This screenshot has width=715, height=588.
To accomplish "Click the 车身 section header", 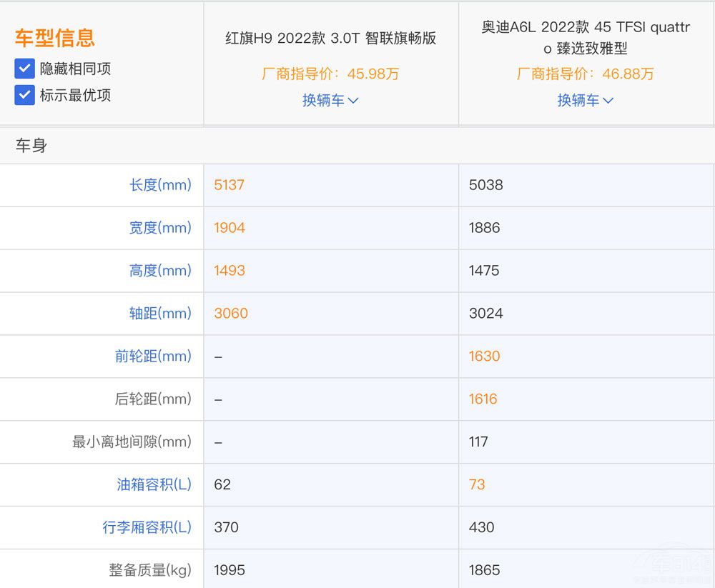I will point(31,146).
